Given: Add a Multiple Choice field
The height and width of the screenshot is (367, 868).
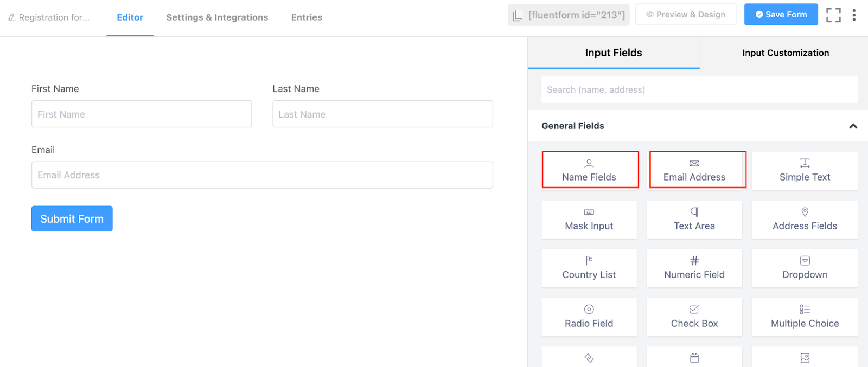Looking at the screenshot, I should (x=805, y=317).
